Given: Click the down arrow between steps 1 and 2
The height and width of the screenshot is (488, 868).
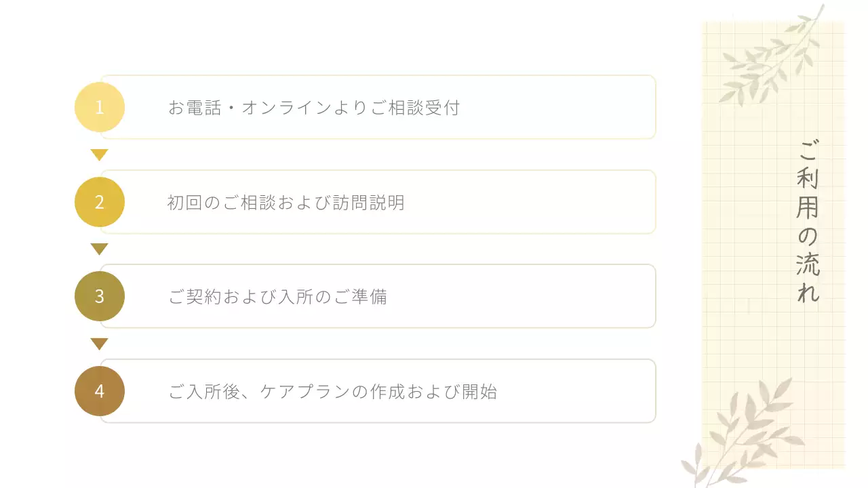Looking at the screenshot, I should [x=100, y=155].
